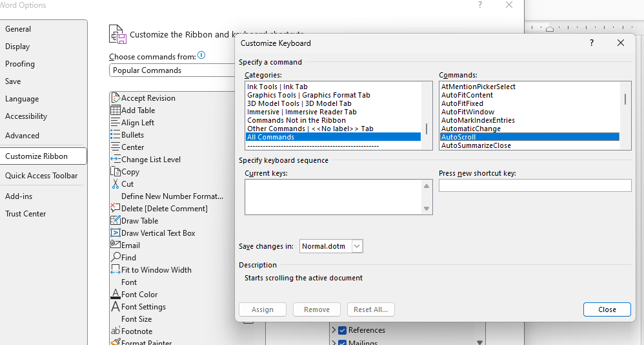This screenshot has width=644, height=345.
Task: Click the Footnote command icon
Action: point(116,331)
